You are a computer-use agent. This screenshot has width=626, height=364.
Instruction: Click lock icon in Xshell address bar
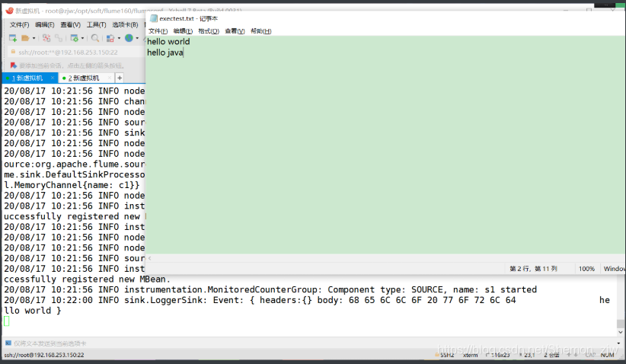pyautogui.click(x=13, y=52)
